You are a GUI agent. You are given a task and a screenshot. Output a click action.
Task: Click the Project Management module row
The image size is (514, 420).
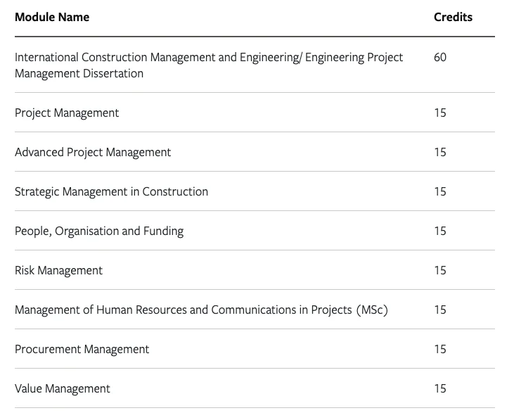67,113
